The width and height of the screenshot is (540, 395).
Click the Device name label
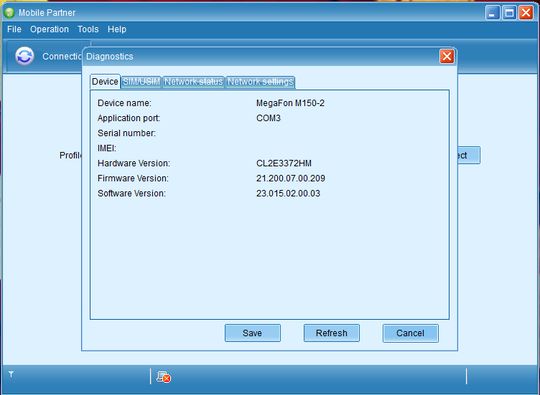pyautogui.click(x=124, y=103)
